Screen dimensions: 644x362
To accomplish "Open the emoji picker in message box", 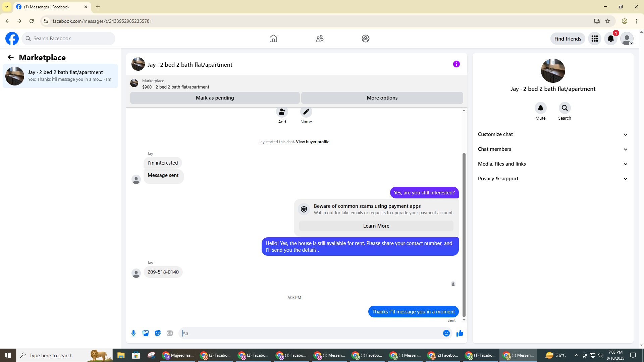I will (446, 333).
